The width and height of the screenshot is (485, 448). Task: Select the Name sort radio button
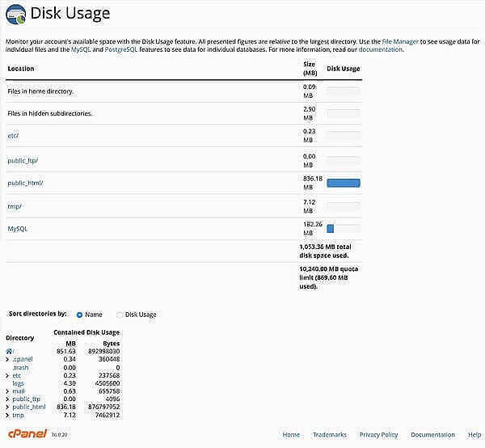79,315
